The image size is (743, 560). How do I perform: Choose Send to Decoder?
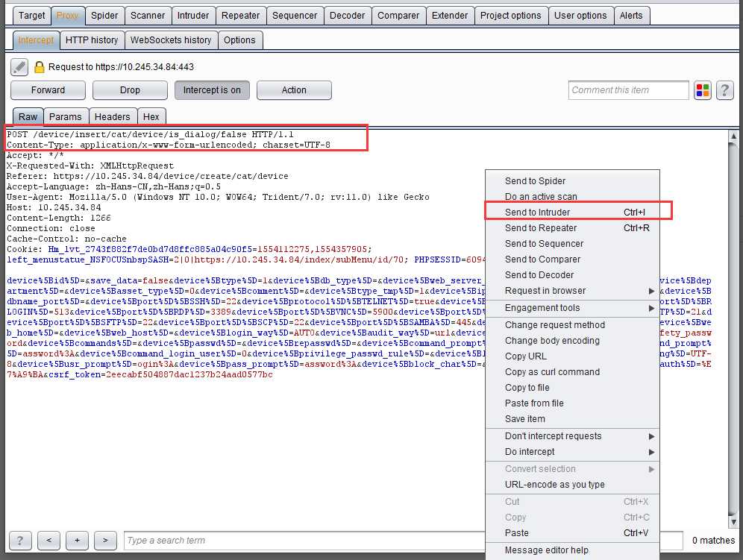pyautogui.click(x=572, y=275)
